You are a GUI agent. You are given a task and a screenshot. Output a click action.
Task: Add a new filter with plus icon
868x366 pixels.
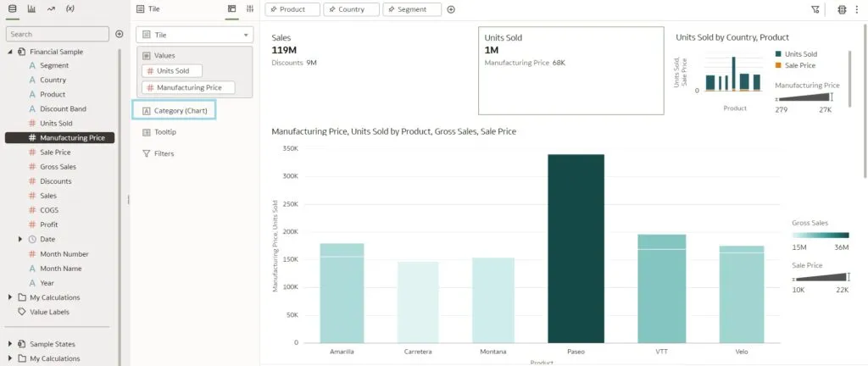(451, 9)
